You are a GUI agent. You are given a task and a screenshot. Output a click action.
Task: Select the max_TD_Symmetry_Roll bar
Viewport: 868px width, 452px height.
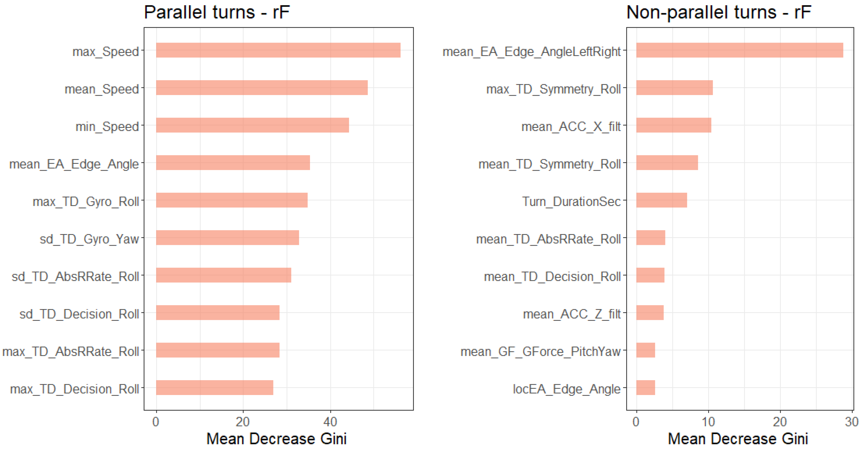tap(674, 88)
